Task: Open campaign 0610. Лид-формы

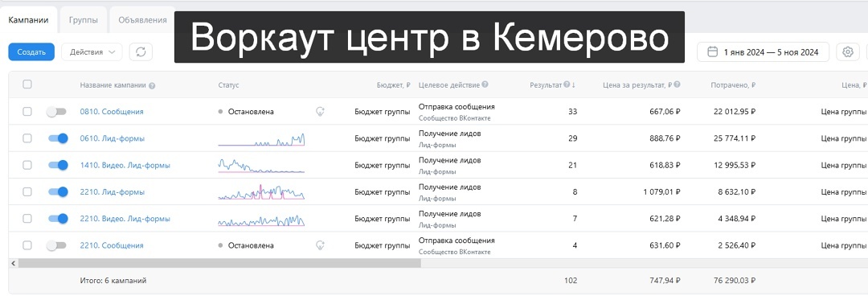Action: (112, 138)
